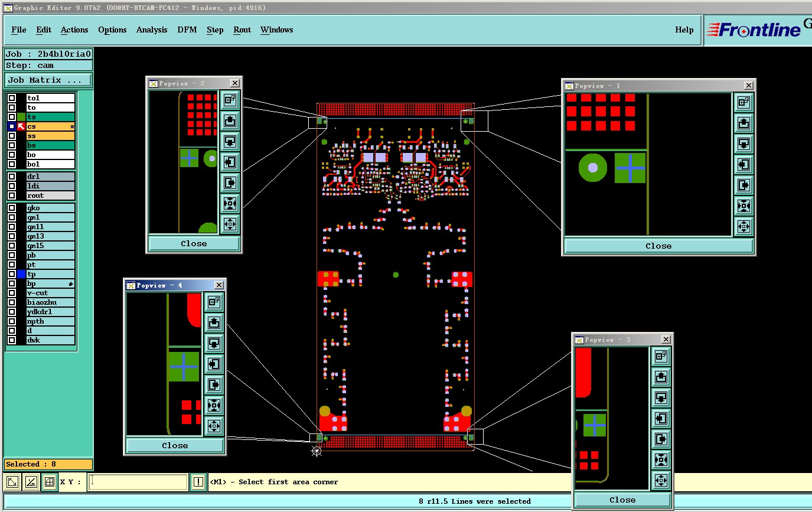Toggle display checkbox for layer to1
This screenshot has height=512, width=812.
[x=12, y=98]
